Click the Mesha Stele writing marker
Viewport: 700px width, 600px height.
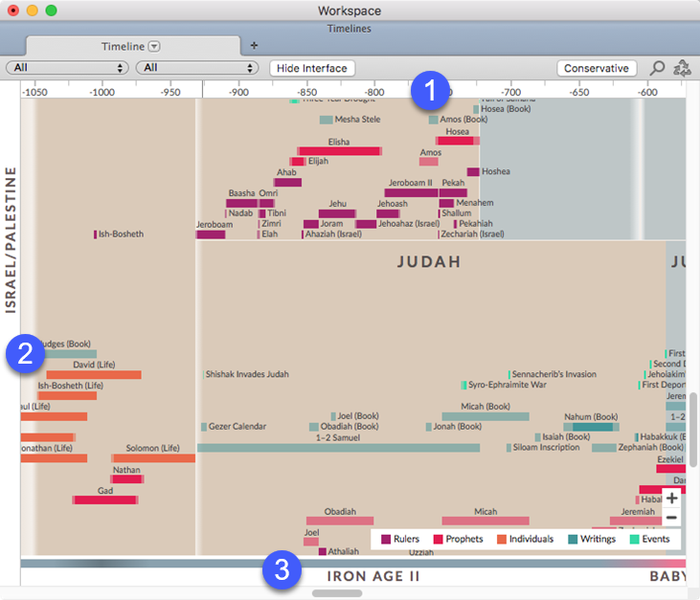326,120
